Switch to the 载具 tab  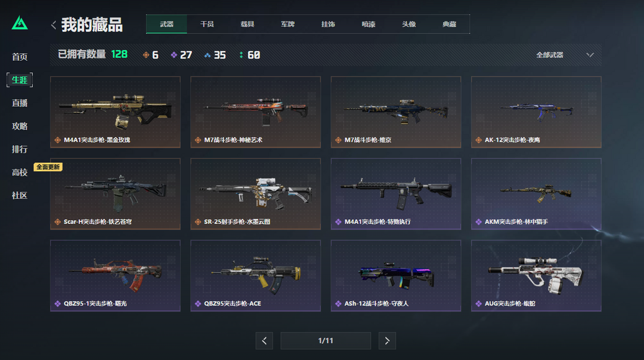click(247, 24)
